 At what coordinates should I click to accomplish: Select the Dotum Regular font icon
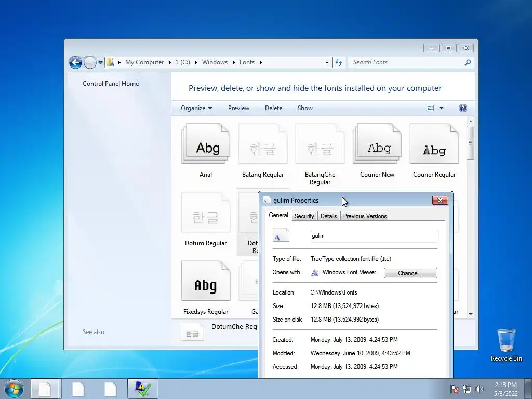(206, 212)
